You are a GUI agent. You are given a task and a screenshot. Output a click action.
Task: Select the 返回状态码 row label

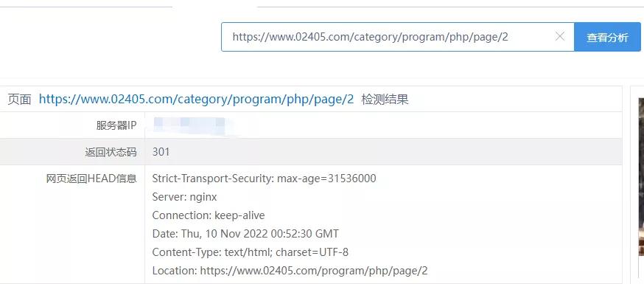tap(111, 152)
